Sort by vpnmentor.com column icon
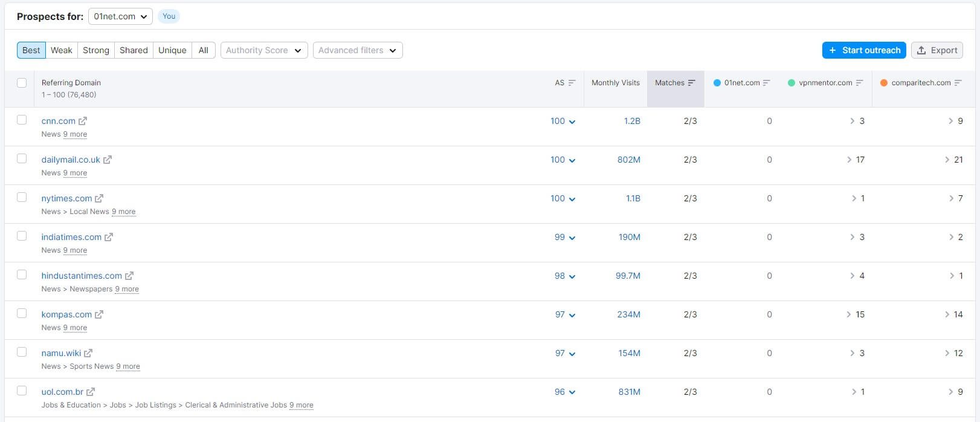 coord(860,83)
